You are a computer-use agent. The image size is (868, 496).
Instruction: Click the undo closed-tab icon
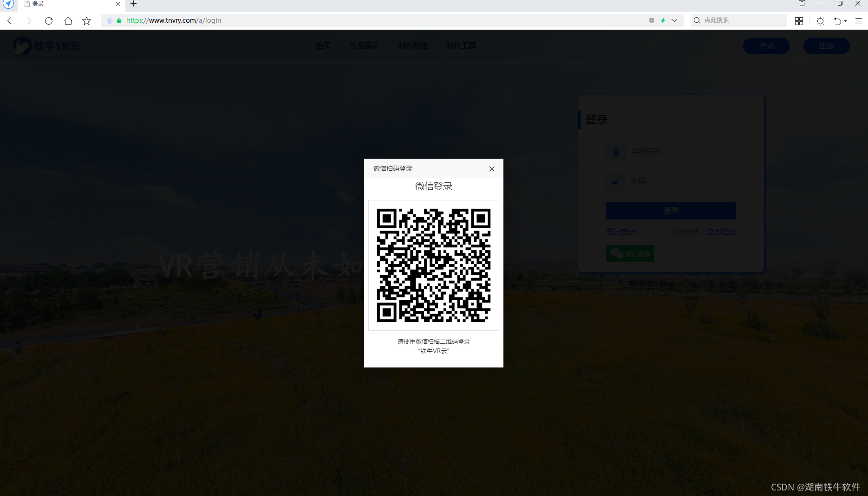tap(837, 21)
